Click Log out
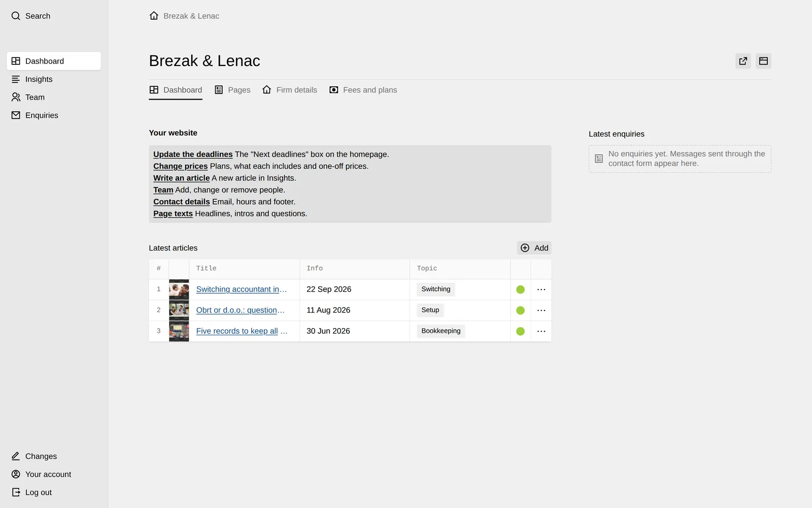The image size is (812, 508). coord(31,492)
